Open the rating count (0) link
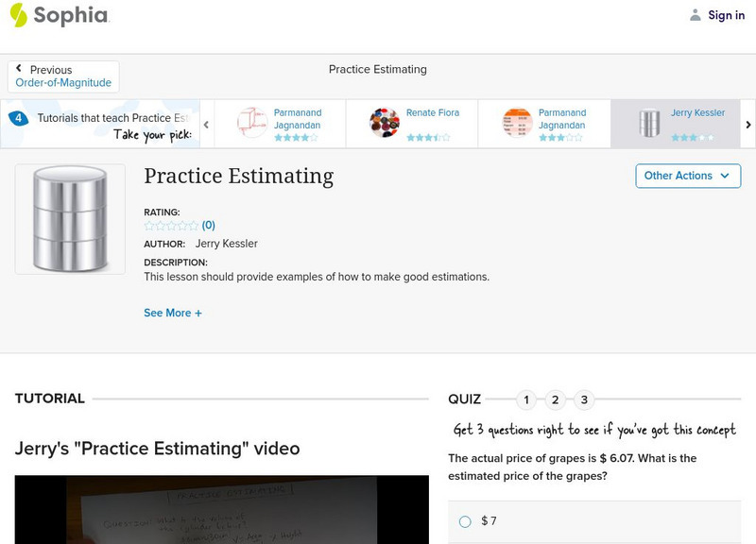Viewport: 756px width, 544px height. (x=209, y=226)
